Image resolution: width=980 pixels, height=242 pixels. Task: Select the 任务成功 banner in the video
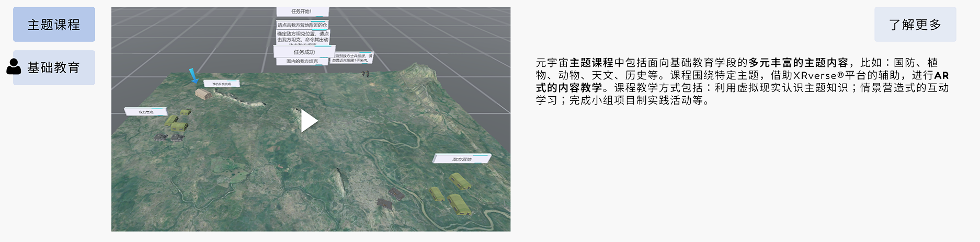pyautogui.click(x=304, y=52)
